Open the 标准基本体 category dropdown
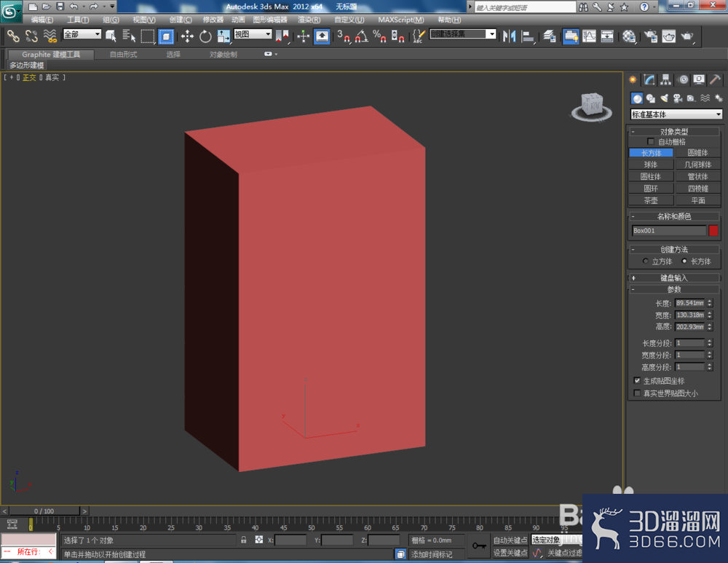Screen dimensions: 728x563 tap(676, 114)
